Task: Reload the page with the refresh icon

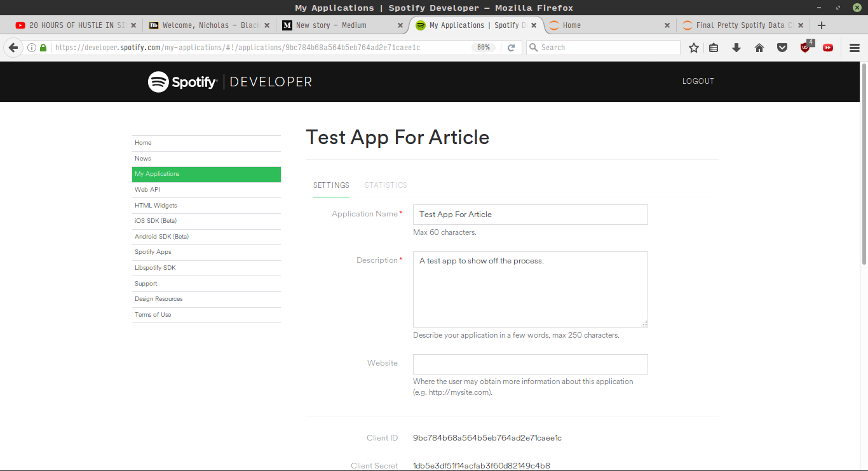Action: [511, 48]
